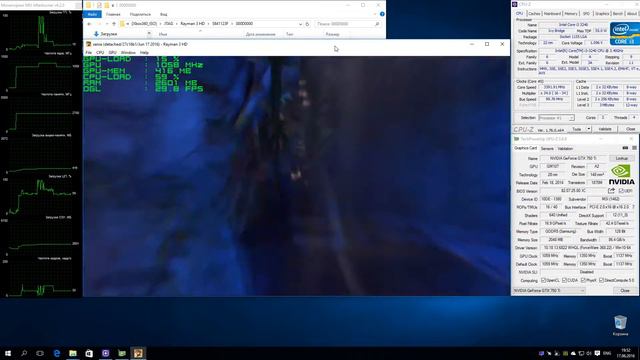Click the help icon in File Explorer
Image resolution: width=640 pixels, height=360 pixels.
click(x=382, y=14)
